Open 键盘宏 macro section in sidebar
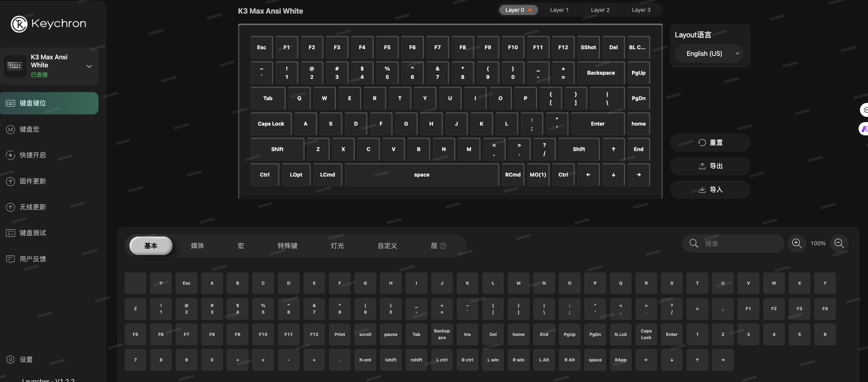 29,129
